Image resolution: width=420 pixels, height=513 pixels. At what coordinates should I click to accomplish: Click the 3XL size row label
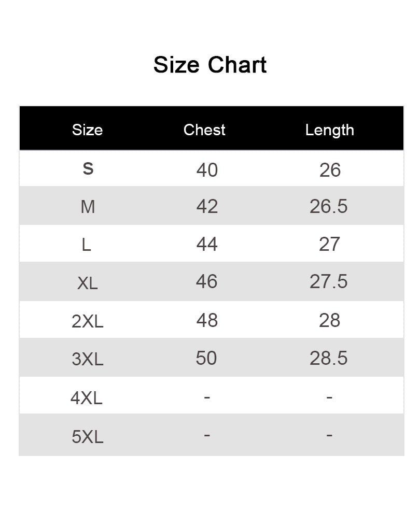pyautogui.click(x=88, y=359)
